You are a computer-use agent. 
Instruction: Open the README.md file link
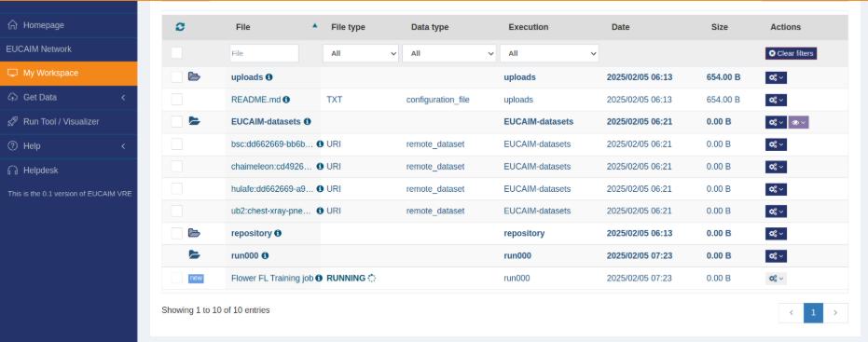click(x=255, y=100)
